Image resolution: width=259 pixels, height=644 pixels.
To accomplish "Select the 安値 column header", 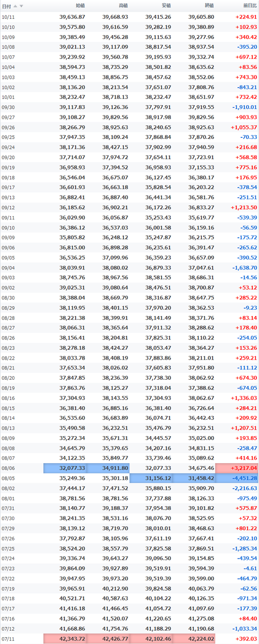I will [x=166, y=6].
